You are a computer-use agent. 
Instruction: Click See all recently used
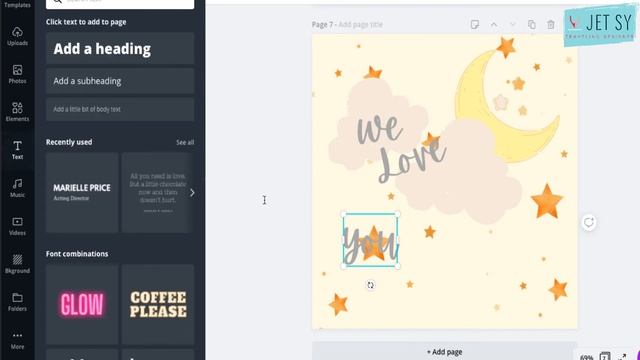(185, 142)
